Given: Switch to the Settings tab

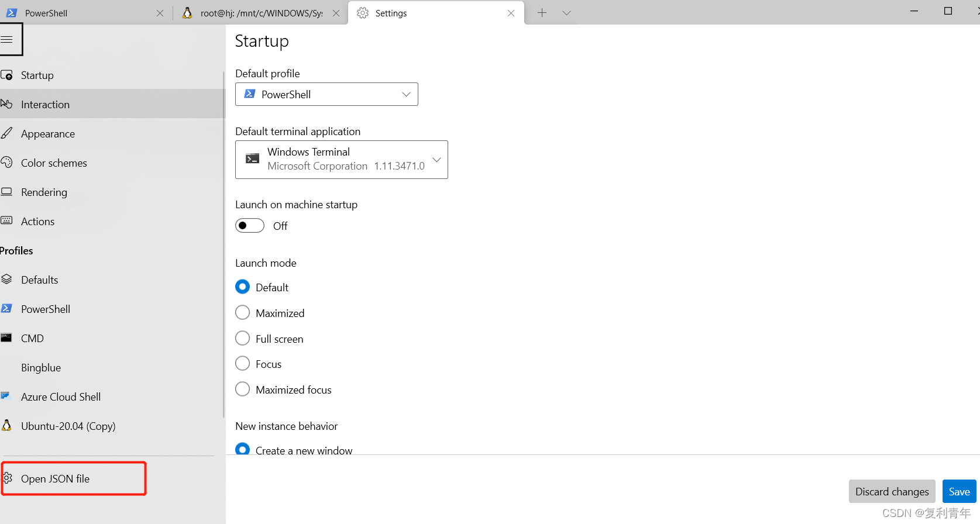Looking at the screenshot, I should pyautogui.click(x=436, y=13).
